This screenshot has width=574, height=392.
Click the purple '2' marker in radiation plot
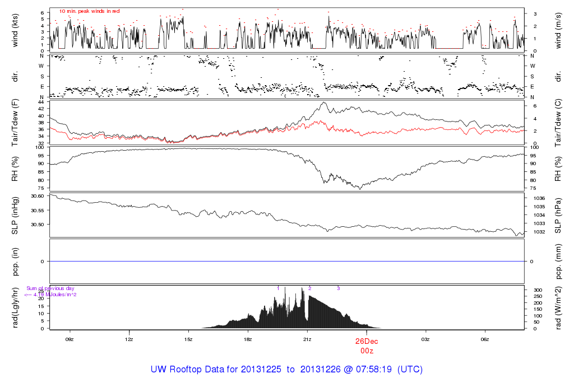(310, 288)
